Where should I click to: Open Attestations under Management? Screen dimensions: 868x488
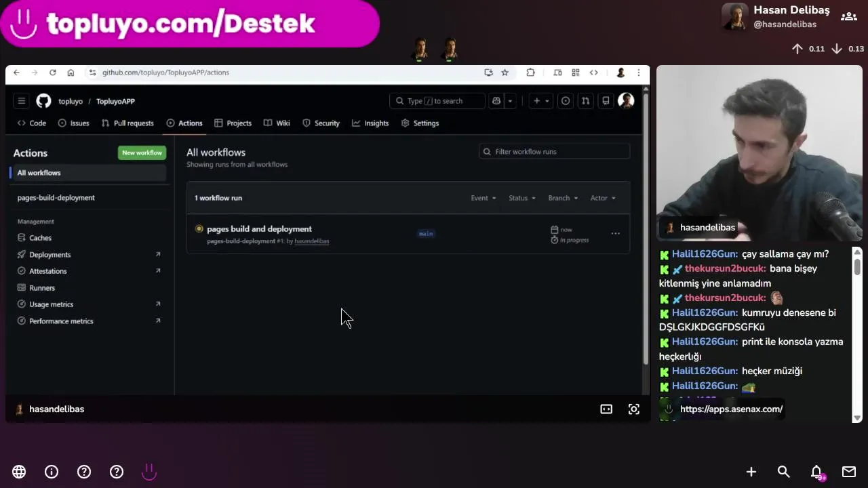pos(88,271)
